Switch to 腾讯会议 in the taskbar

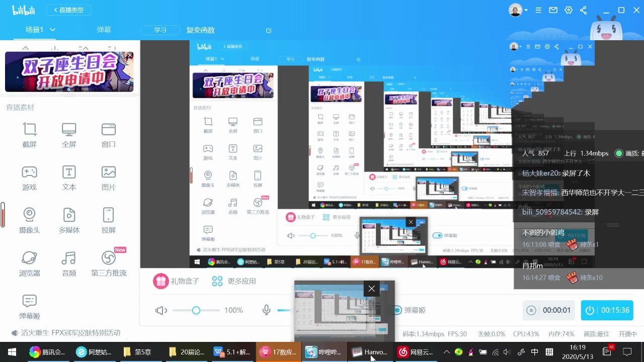click(47, 352)
